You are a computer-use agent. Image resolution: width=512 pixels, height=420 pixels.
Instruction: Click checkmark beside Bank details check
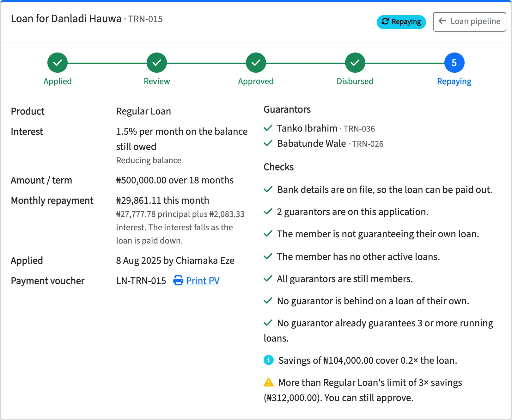pos(268,189)
